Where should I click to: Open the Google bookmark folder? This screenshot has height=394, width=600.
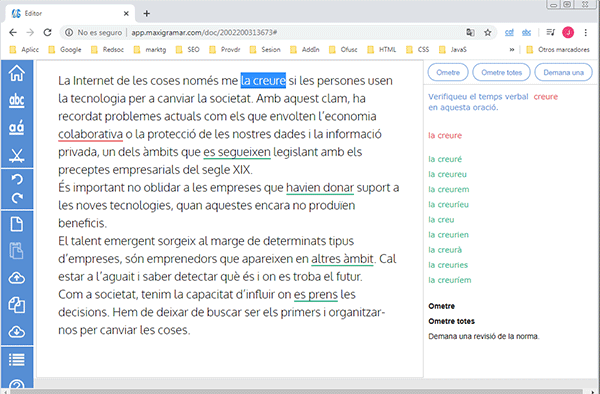point(65,49)
